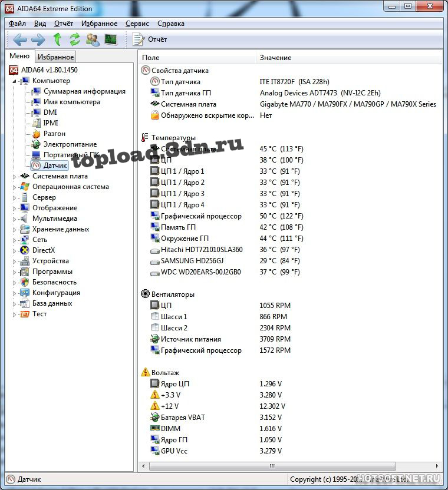Click the green Up arrow icon
The height and width of the screenshot is (490, 448).
point(57,39)
